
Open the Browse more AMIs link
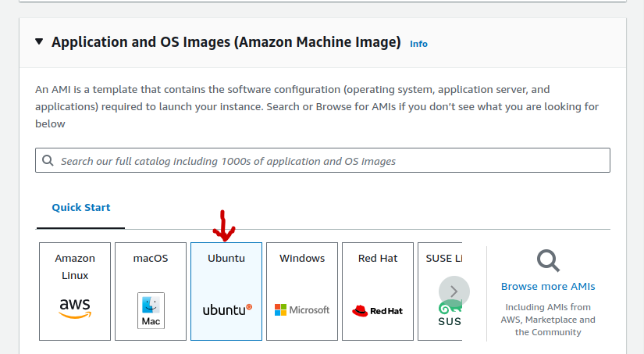548,286
